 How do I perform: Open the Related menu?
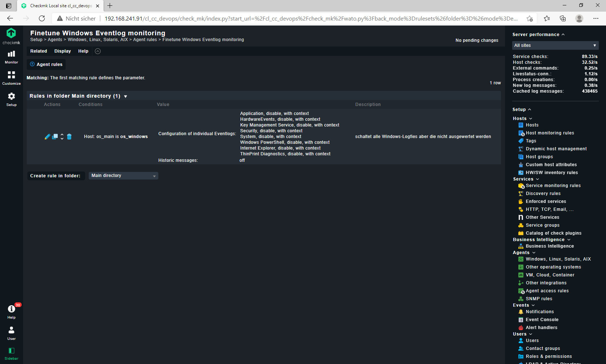pos(39,51)
